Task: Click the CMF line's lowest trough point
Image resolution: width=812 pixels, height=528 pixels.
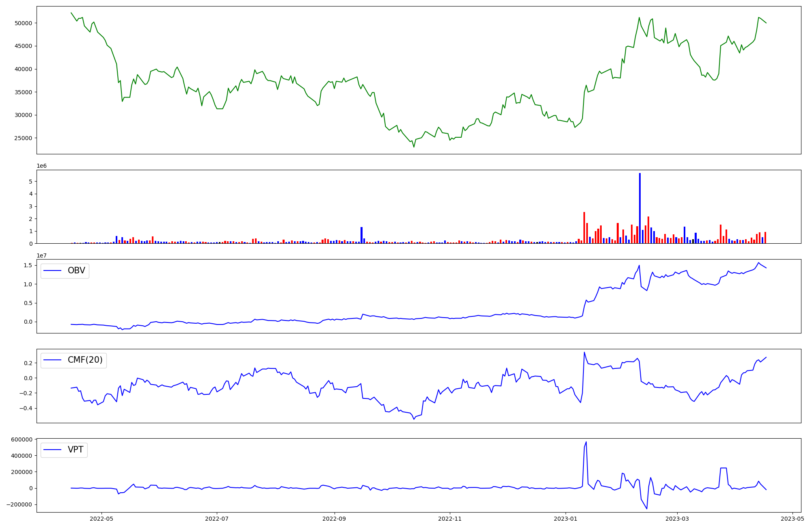Action: (414, 419)
